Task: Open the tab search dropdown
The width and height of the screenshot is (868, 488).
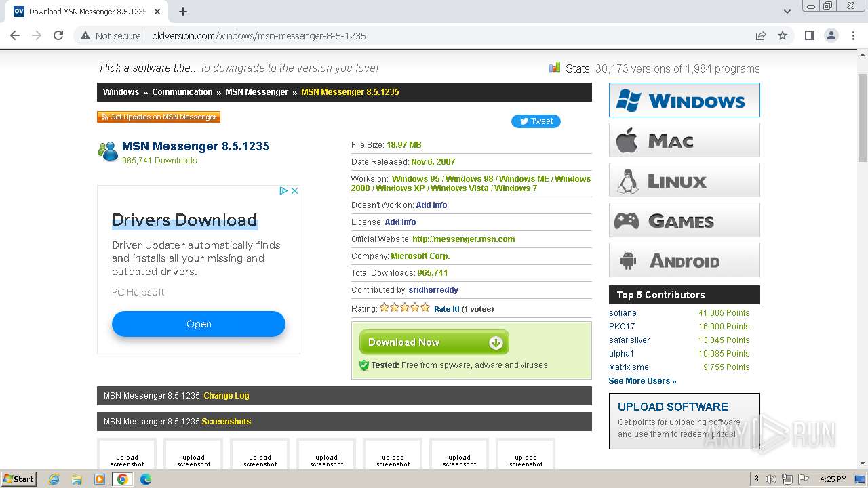Action: coord(787,12)
